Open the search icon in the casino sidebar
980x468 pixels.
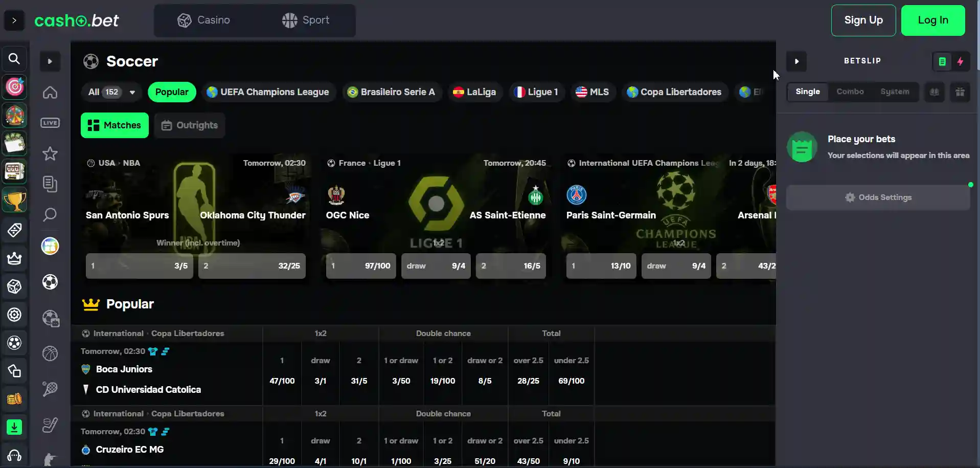click(x=14, y=59)
